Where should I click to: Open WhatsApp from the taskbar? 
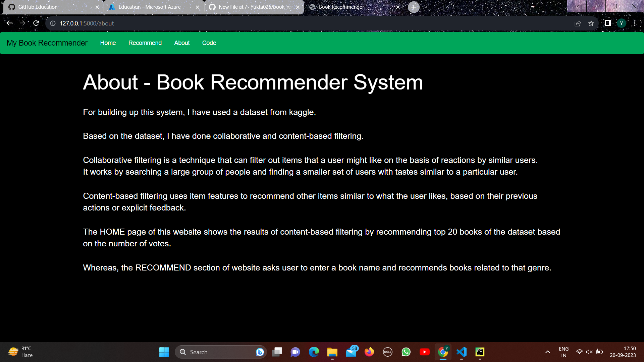(406, 352)
